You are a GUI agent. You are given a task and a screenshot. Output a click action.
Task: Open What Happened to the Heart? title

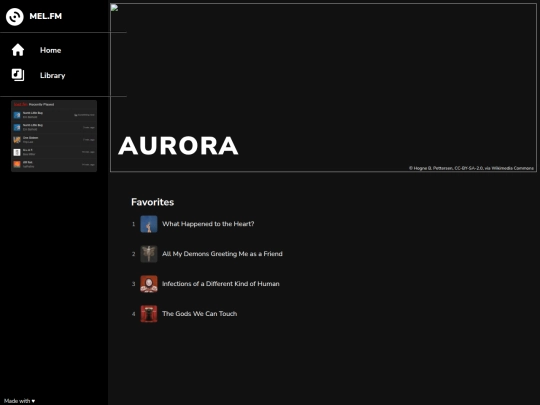tap(208, 224)
